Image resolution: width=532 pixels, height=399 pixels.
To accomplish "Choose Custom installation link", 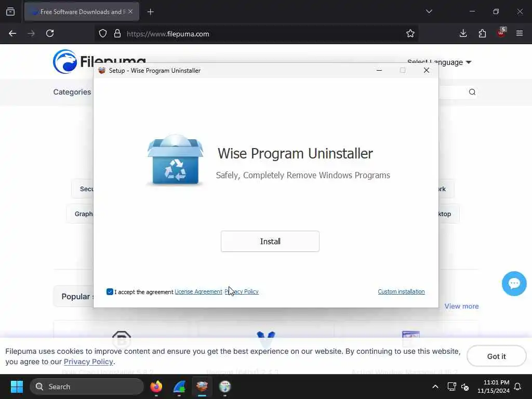I will point(401,292).
